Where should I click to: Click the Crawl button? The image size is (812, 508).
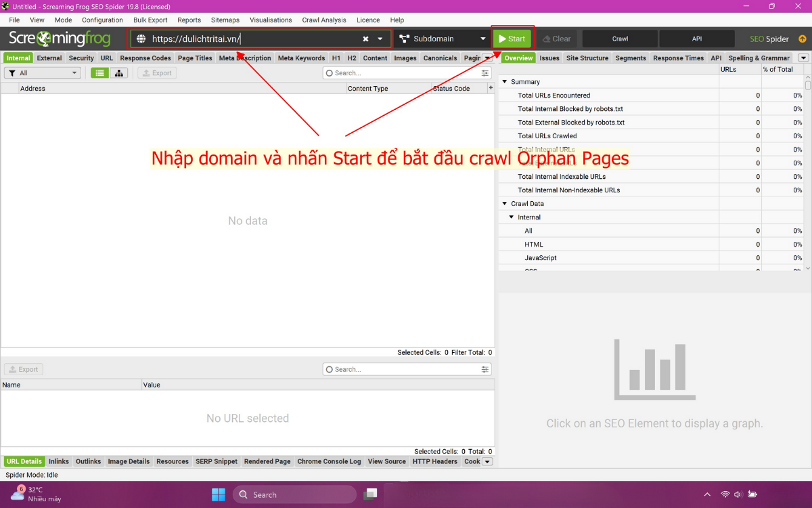619,39
